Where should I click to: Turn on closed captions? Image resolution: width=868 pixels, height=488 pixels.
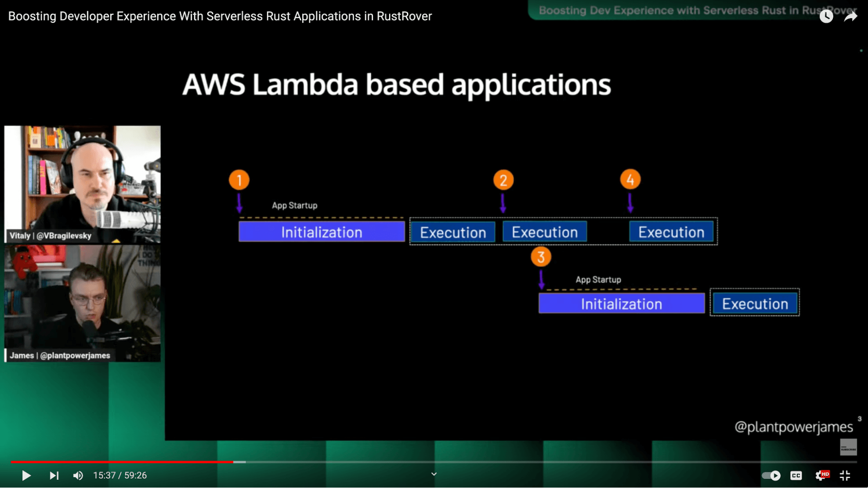point(796,475)
